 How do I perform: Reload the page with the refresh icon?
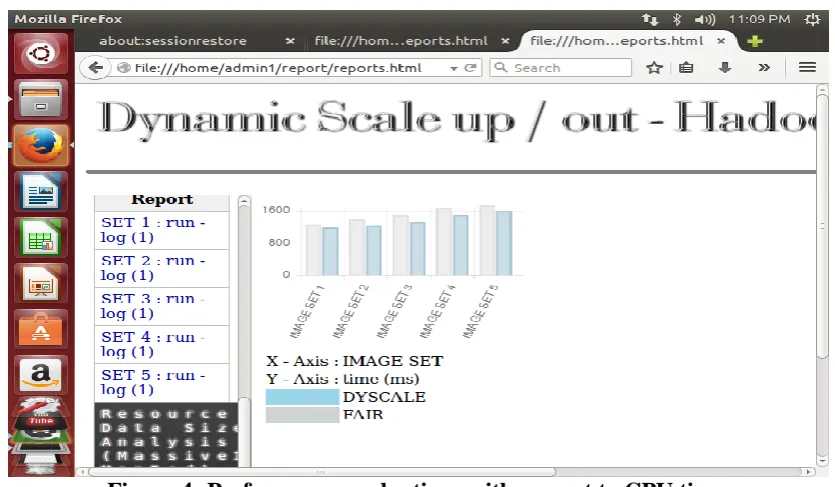(x=470, y=68)
